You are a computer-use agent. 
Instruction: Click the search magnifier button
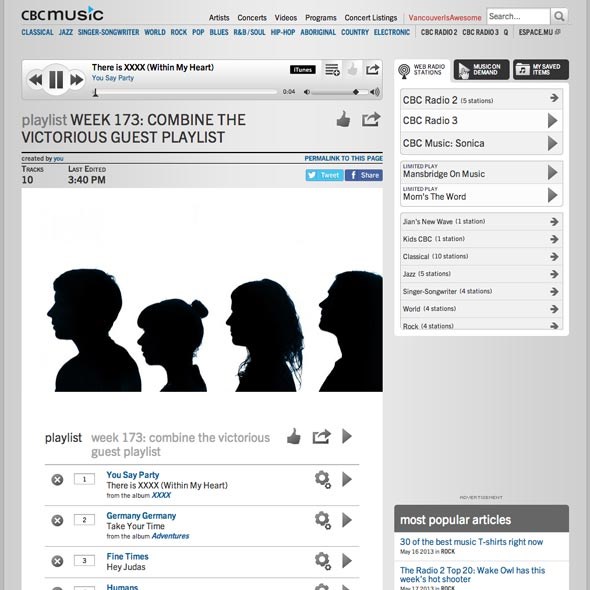pyautogui.click(x=559, y=17)
